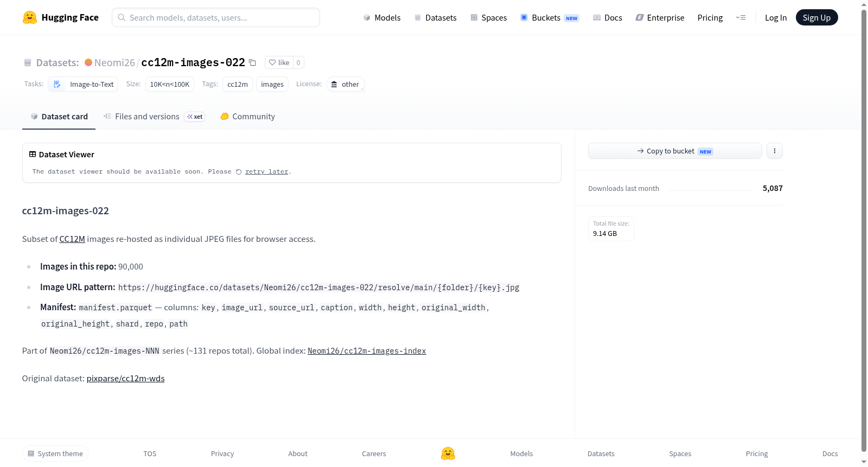
Task: Open Enterprise in the top navigation
Action: [660, 17]
